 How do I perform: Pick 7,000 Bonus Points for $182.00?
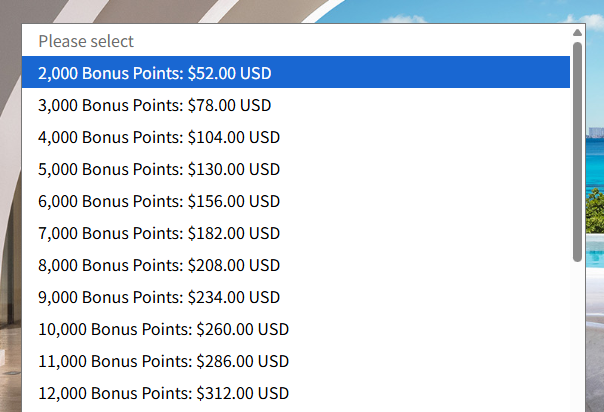click(x=159, y=233)
